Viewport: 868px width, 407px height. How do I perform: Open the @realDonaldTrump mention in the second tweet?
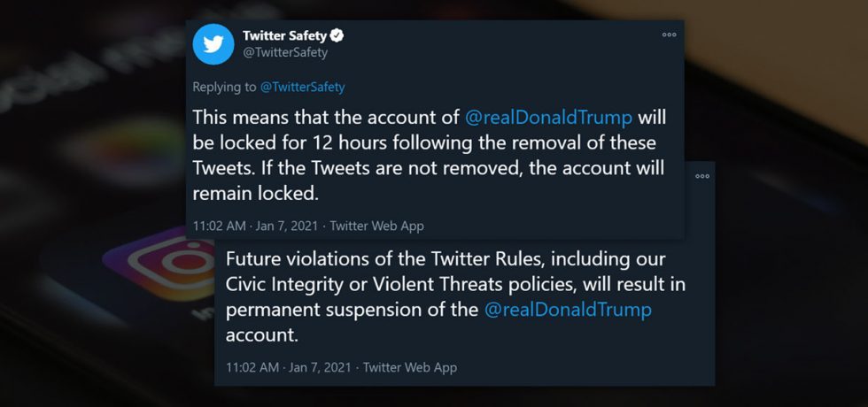click(x=568, y=310)
